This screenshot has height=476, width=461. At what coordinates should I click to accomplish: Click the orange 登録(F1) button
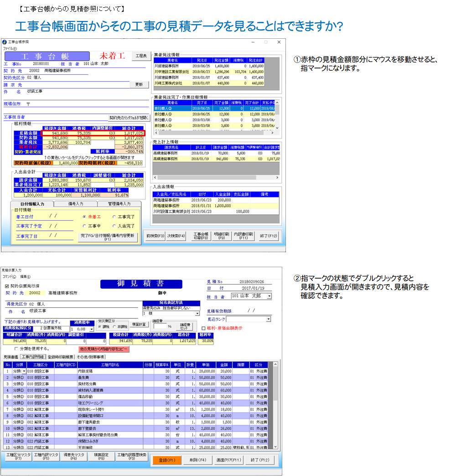(x=167, y=460)
